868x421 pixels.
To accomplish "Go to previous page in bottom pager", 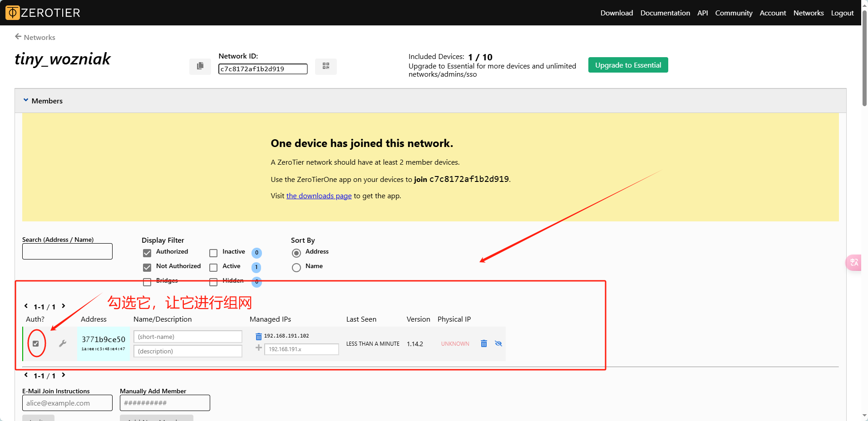I will coord(26,375).
